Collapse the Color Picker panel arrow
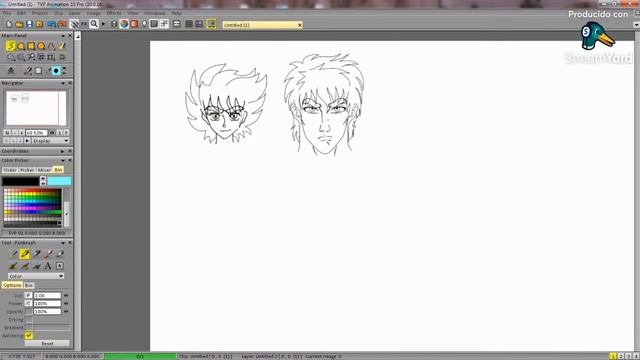640x360 pixels. [x=63, y=160]
